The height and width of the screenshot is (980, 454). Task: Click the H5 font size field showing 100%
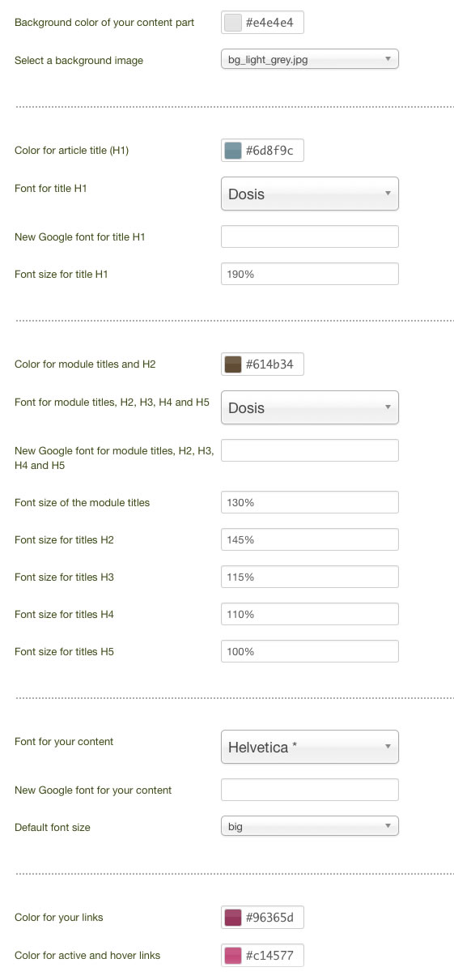coord(310,651)
